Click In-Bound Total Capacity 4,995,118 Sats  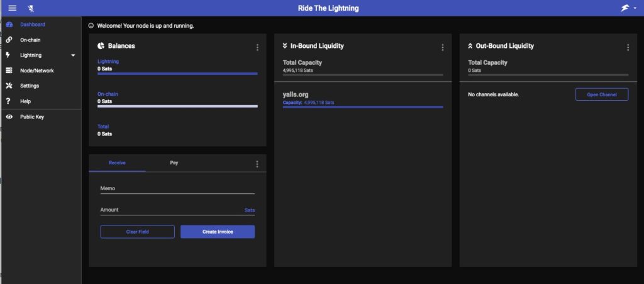point(297,71)
